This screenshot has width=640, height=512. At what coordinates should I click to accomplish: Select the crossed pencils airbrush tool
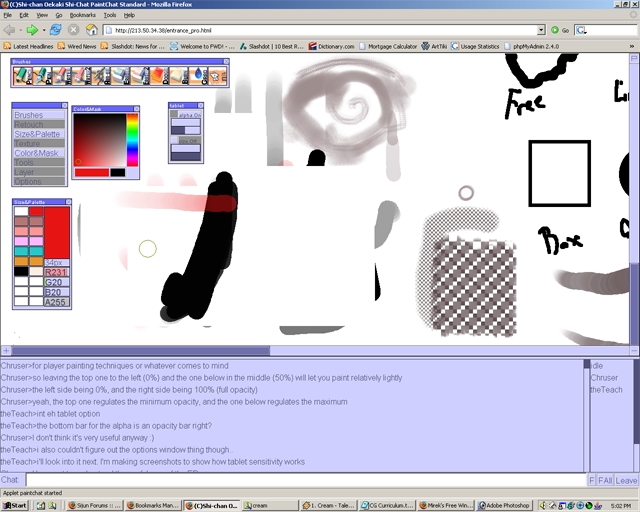tap(101, 76)
